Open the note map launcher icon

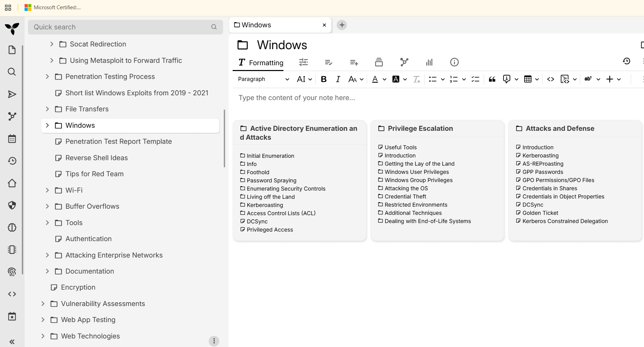coord(12,116)
